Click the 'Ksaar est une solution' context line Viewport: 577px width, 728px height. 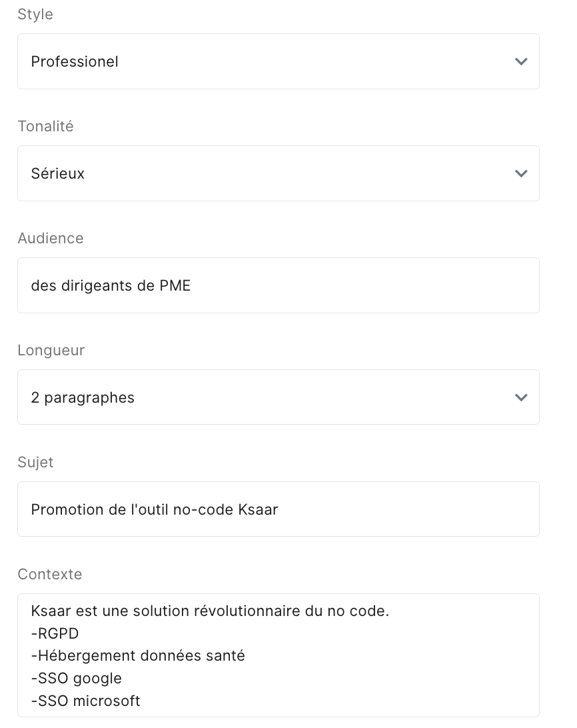(210, 611)
